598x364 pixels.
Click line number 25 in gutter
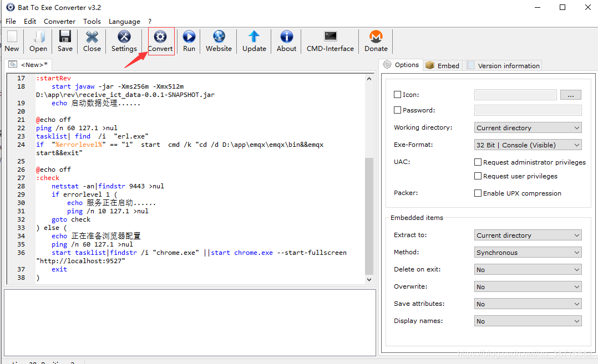tap(21, 161)
